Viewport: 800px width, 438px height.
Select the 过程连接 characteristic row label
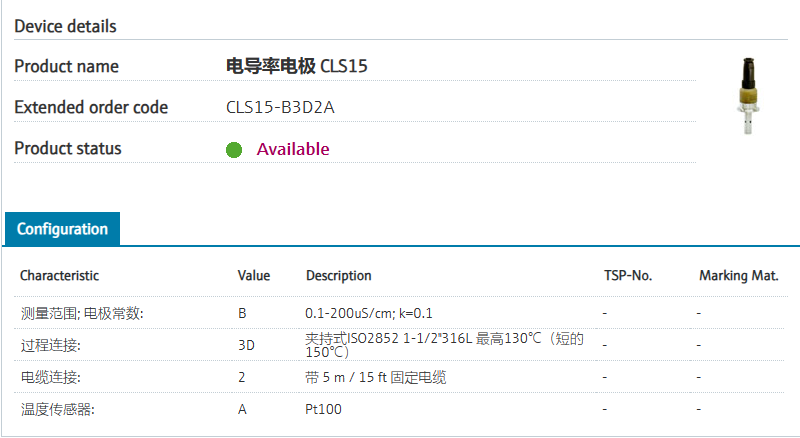[50, 345]
